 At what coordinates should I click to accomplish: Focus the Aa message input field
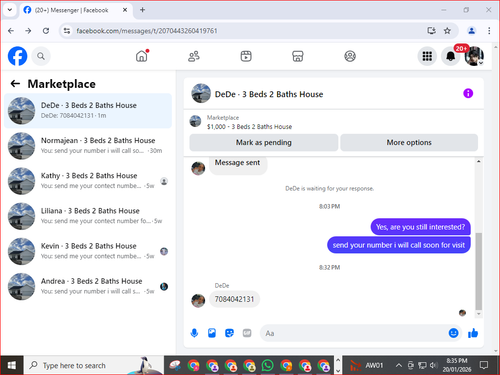(x=353, y=333)
